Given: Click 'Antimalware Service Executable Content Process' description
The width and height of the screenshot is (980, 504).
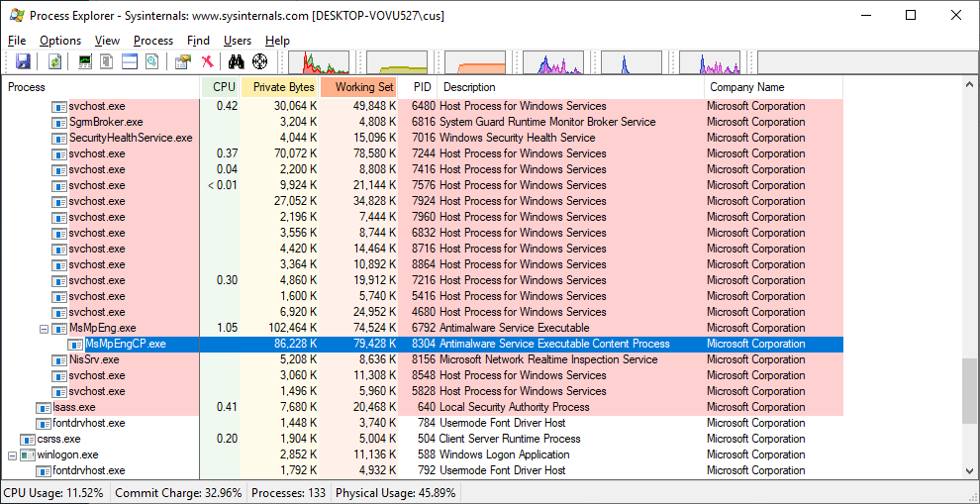Looking at the screenshot, I should coord(554,344).
